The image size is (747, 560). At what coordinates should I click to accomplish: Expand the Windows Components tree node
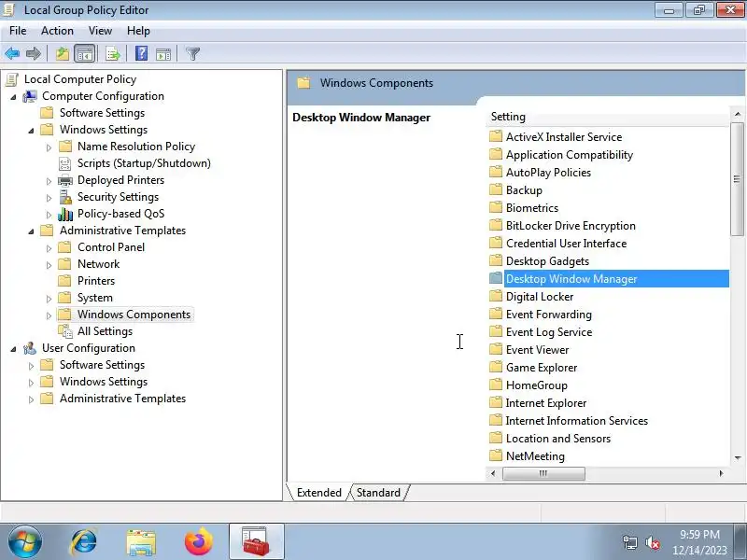(49, 315)
